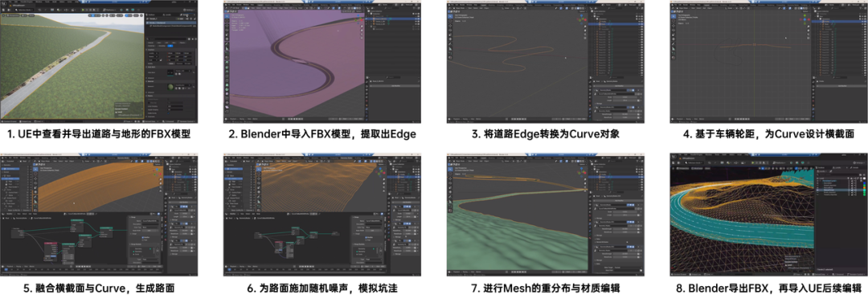Toggle eye icon of highlighted outliner row, step 2
This screenshot has width=868, height=295.
[x=416, y=18]
